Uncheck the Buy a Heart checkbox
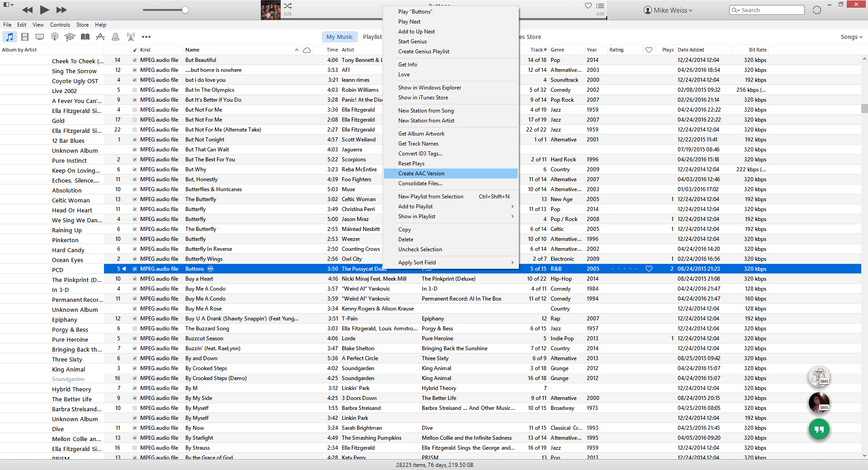Viewport: 868px width, 470px height. tap(134, 278)
